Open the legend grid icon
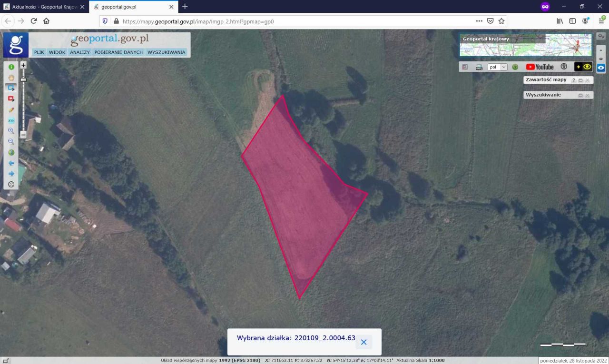Viewport: 609px width, 364px height. tap(465, 67)
